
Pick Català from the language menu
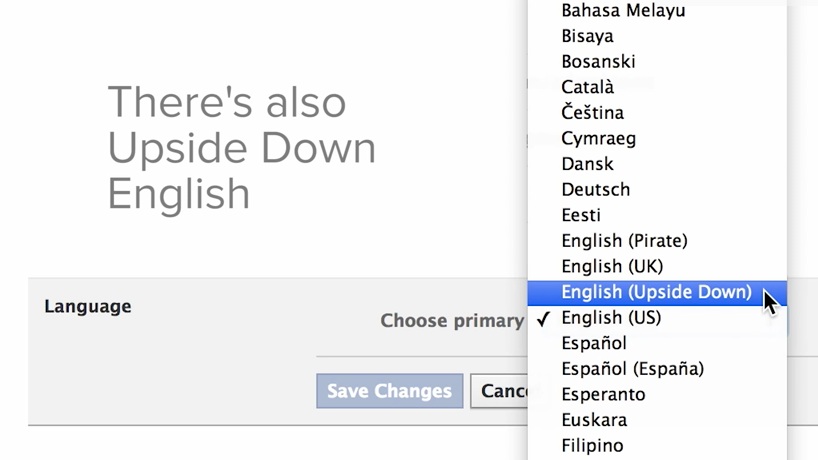588,87
